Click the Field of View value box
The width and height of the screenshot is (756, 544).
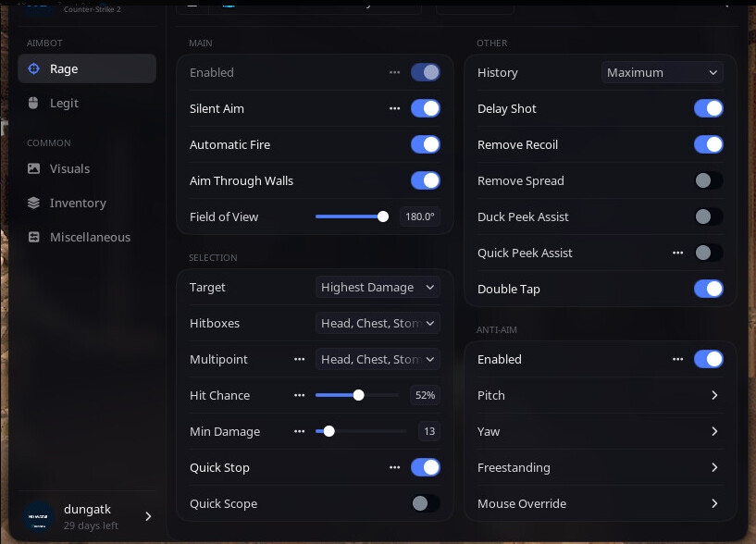pyautogui.click(x=419, y=216)
